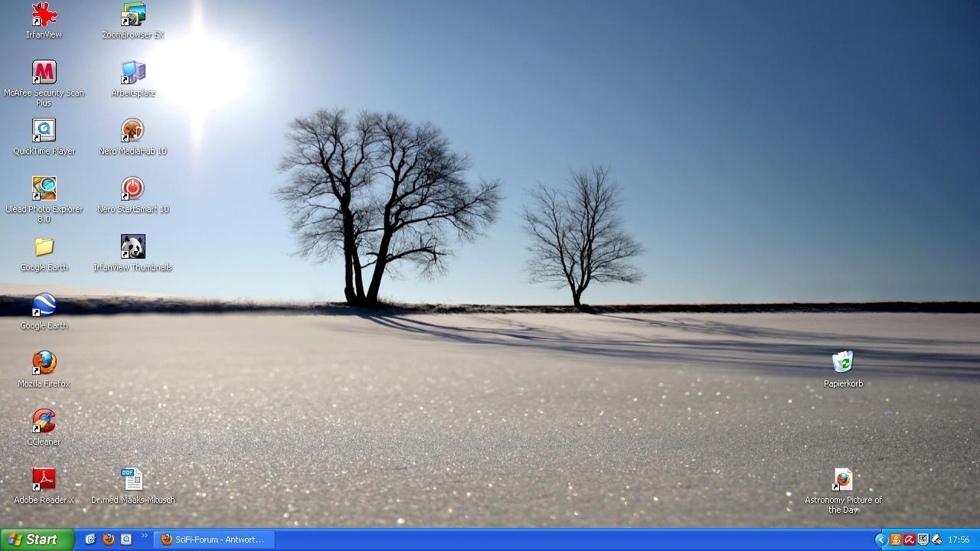
Task: Select the Dr.med.Maaks-Mitusch document file
Action: pos(132,480)
